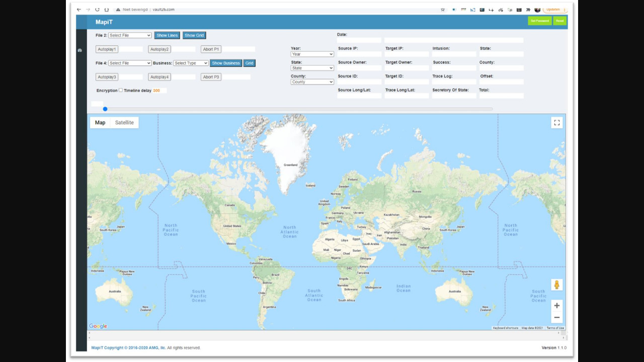Open the Year dropdown

click(x=312, y=54)
